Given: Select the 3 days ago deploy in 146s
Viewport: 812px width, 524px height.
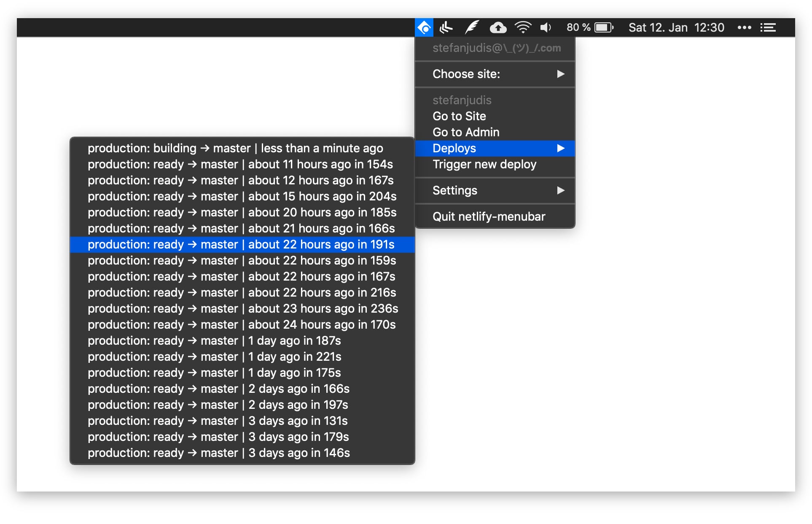Looking at the screenshot, I should pyautogui.click(x=218, y=453).
